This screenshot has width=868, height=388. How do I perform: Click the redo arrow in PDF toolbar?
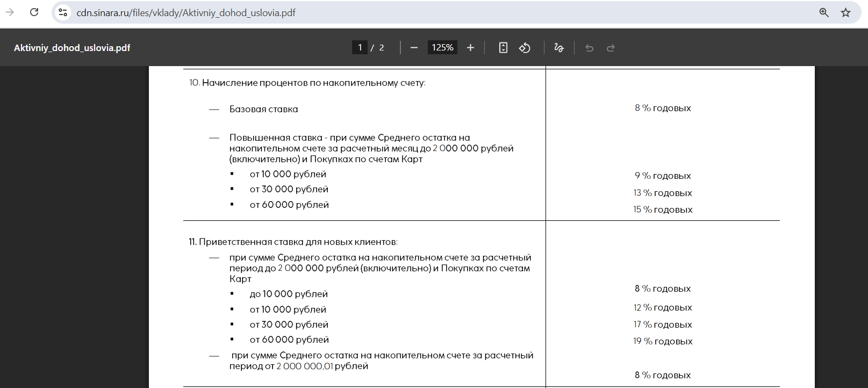coord(611,48)
